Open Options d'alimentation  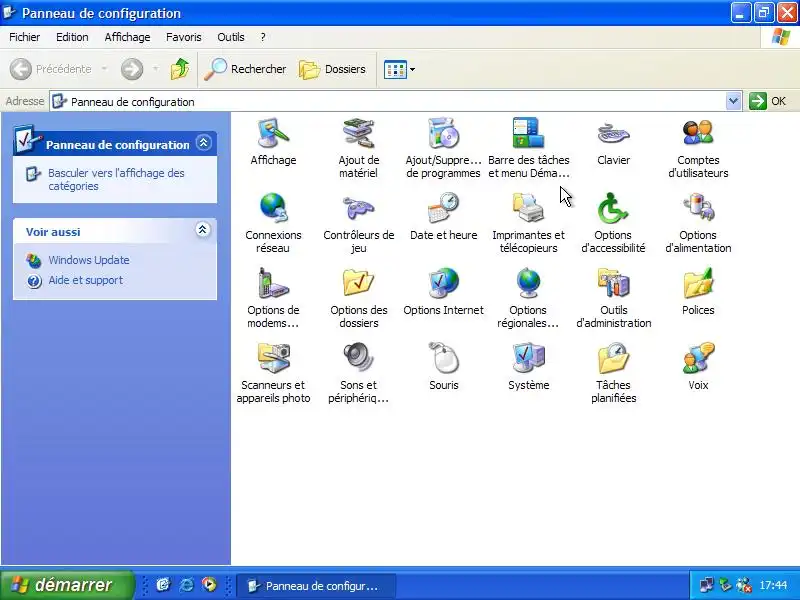click(698, 223)
